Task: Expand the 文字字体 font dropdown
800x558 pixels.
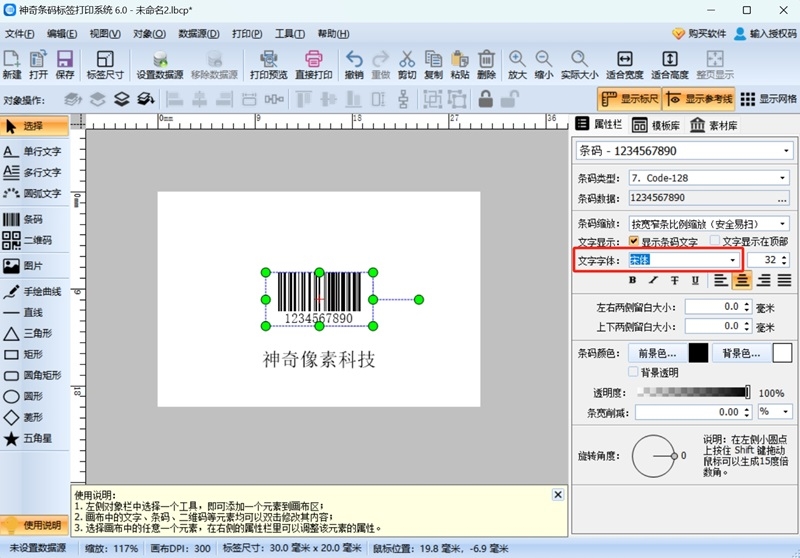Action: [733, 260]
